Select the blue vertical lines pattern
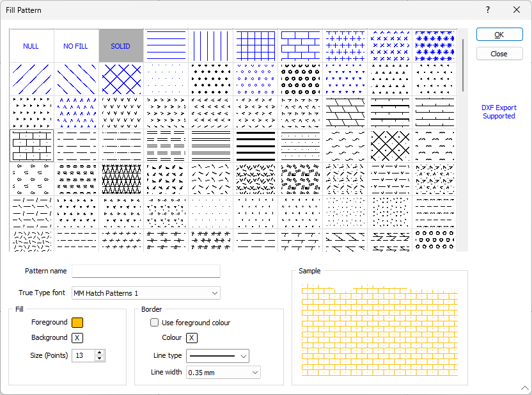Viewport: 532px width, 395px height. click(x=211, y=46)
